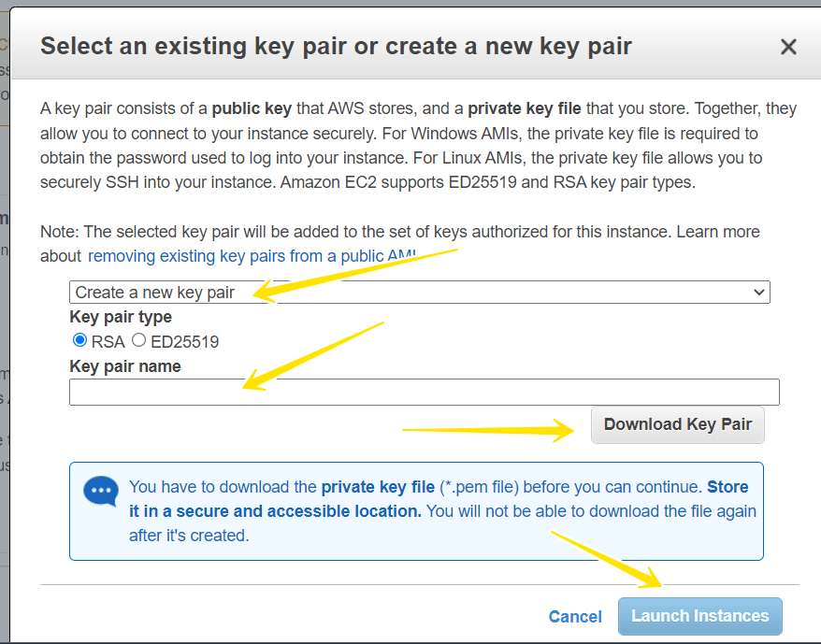Click the bold 'public key' text
821x644 pixels.
(x=251, y=108)
